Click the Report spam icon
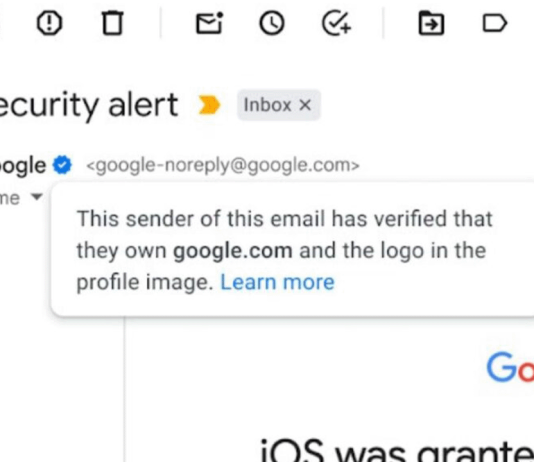534x462 pixels. click(49, 23)
